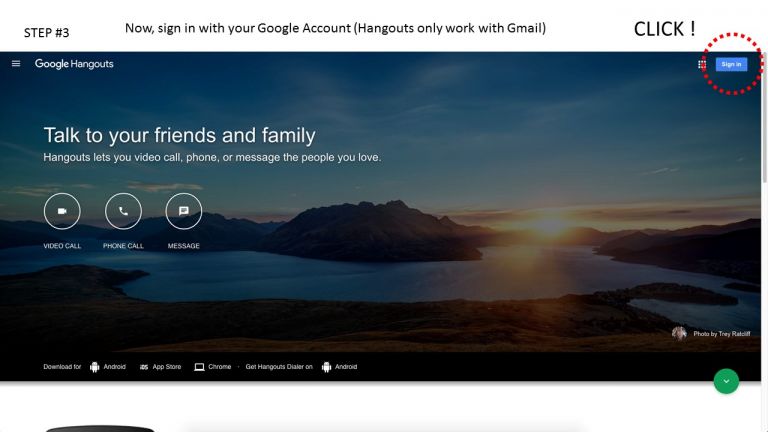Open the photographer's avatar thumbnail
Screen dimensions: 768x432
coord(679,334)
